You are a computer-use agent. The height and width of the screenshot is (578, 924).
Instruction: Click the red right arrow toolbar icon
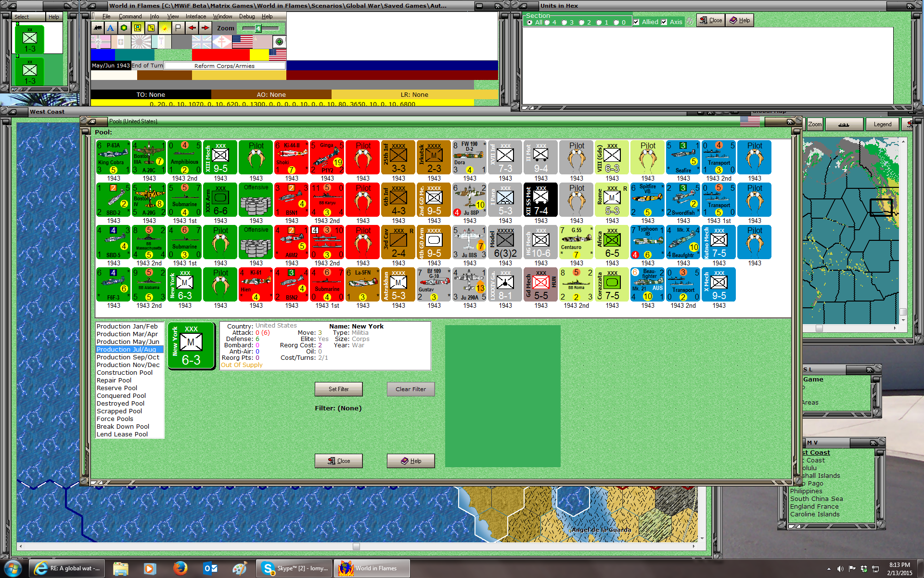tap(205, 28)
